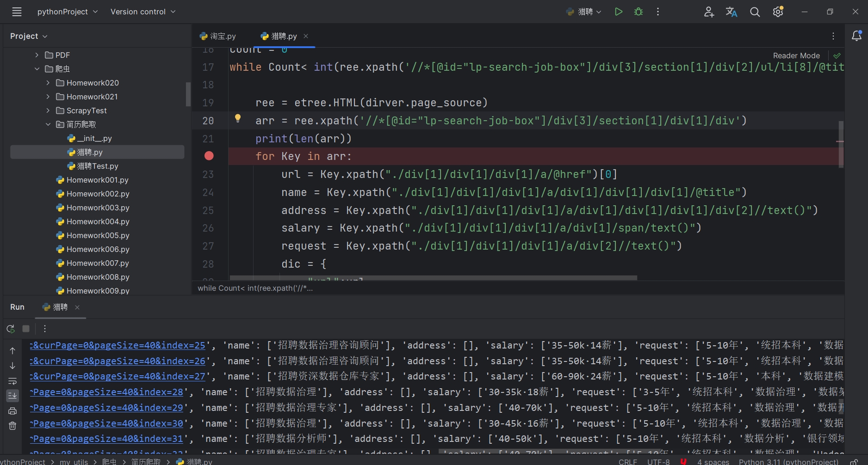This screenshot has height=465, width=868.
Task: Clear the console with the trash icon
Action: pyautogui.click(x=12, y=426)
